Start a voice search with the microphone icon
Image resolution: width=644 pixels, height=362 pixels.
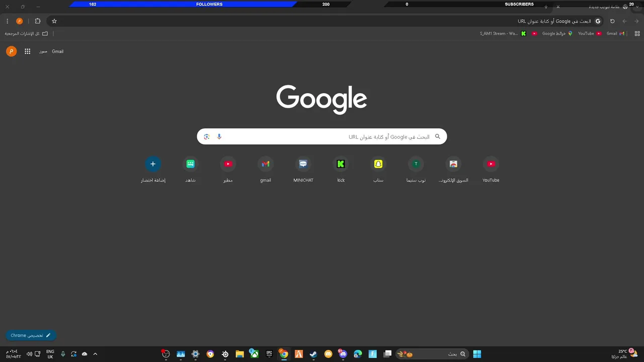pyautogui.click(x=219, y=137)
